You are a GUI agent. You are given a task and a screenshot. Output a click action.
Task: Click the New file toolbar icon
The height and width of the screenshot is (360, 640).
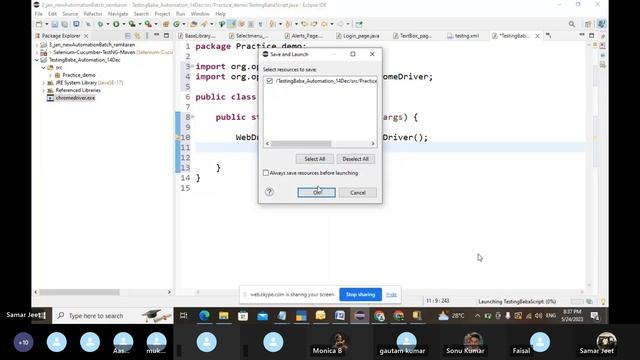click(39, 24)
